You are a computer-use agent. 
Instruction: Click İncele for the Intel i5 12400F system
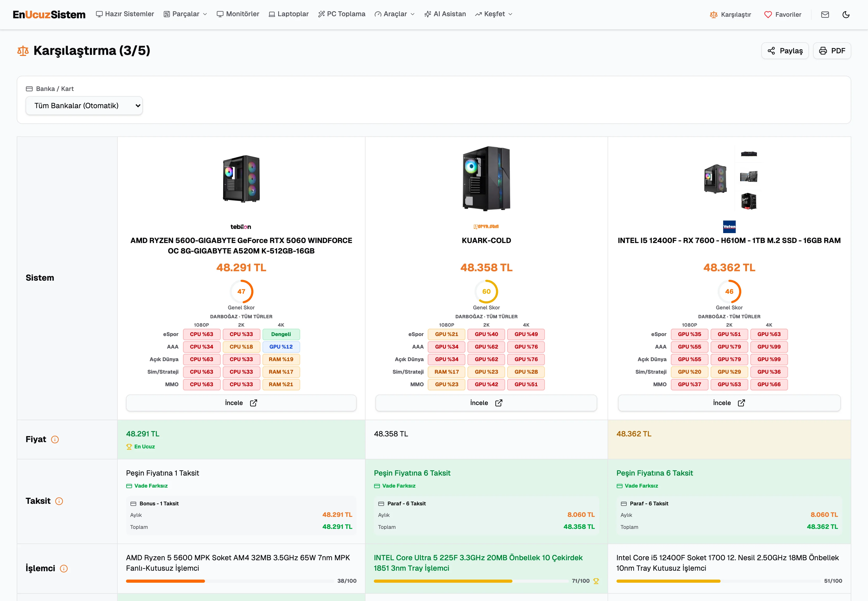729,403
